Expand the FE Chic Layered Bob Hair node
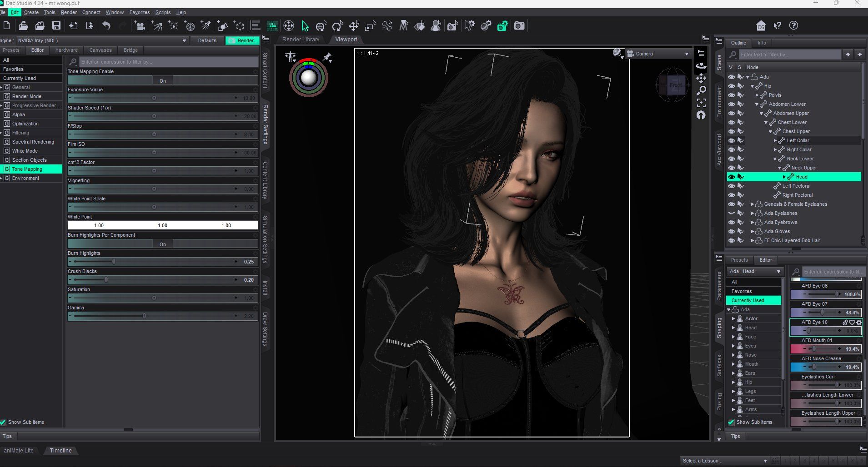The height and width of the screenshot is (467, 868). click(x=753, y=240)
